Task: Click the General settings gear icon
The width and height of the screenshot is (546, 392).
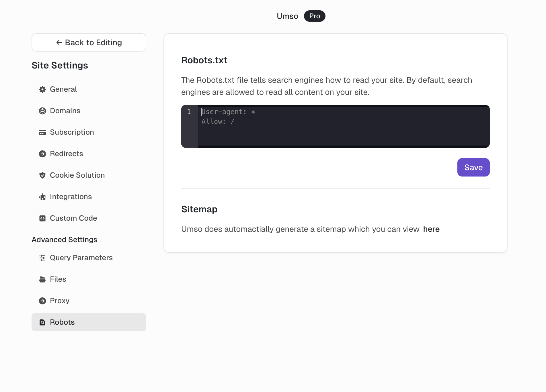Action: coord(42,89)
